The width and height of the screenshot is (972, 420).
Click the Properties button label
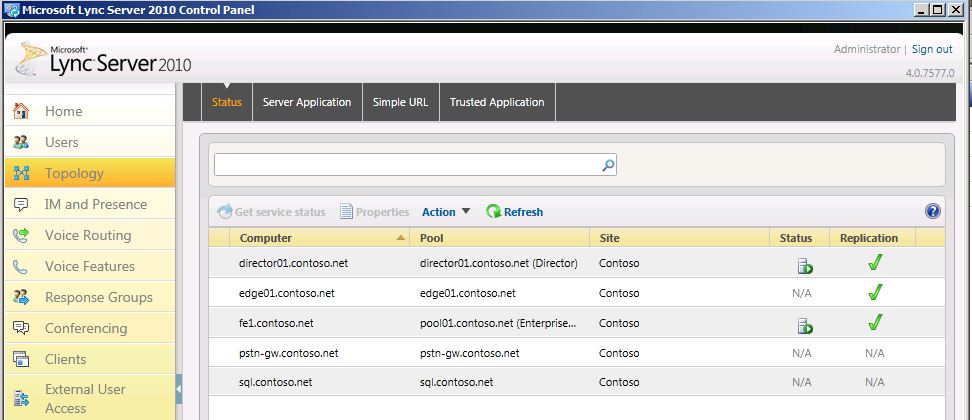tap(382, 212)
